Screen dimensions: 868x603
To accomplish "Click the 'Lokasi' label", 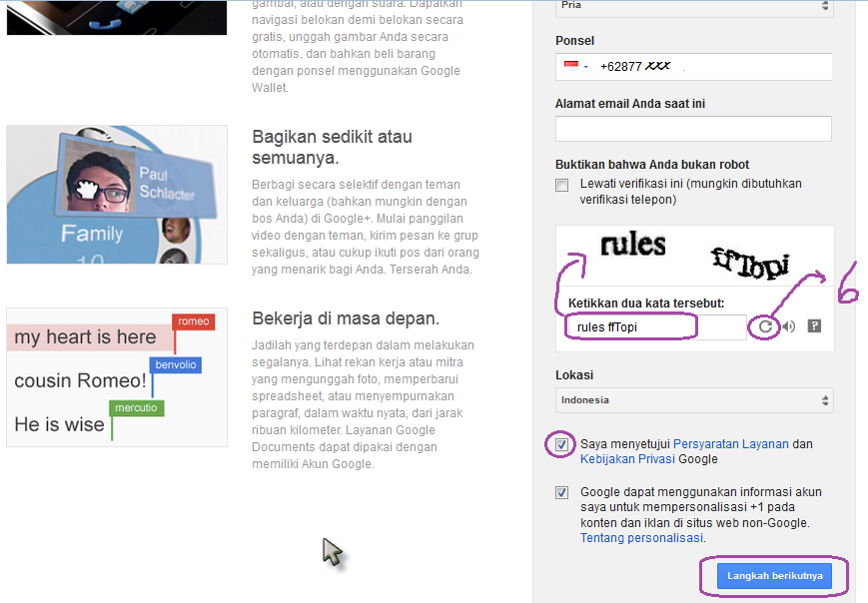I will [574, 375].
